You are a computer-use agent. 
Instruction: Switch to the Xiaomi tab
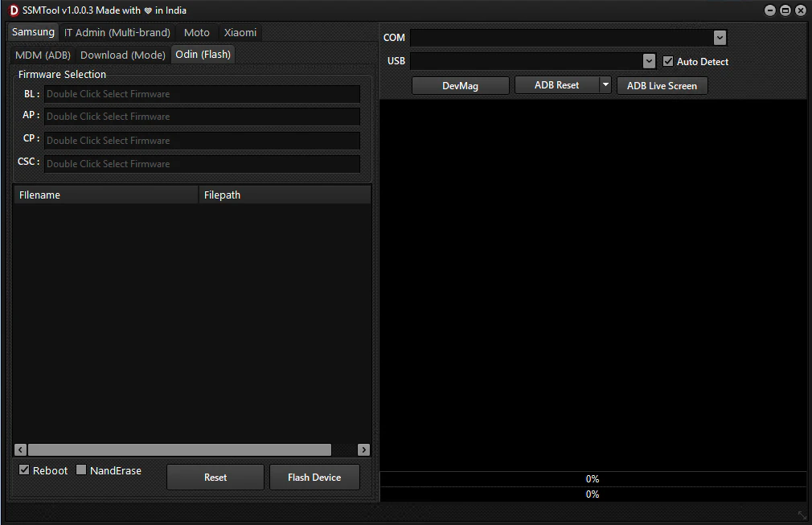(x=240, y=32)
